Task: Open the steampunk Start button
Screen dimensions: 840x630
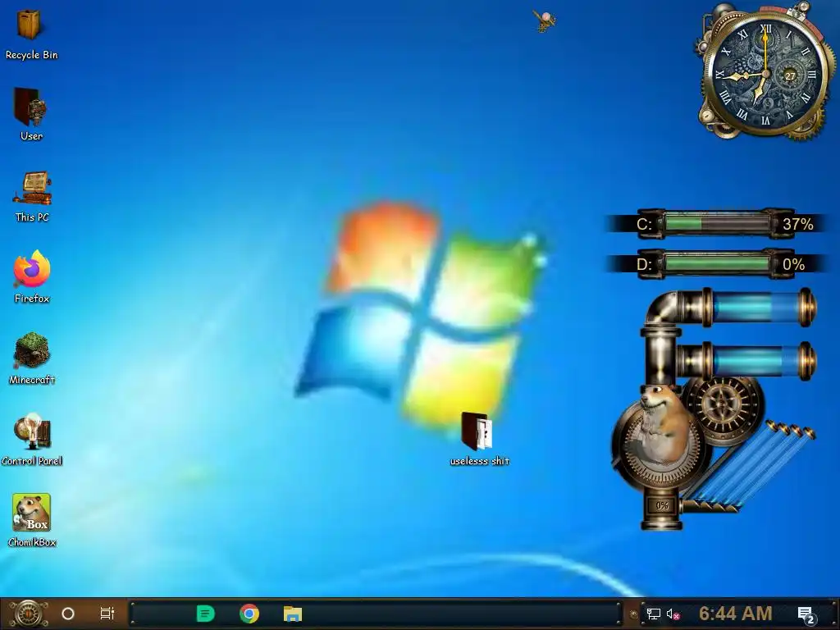Action: coord(29,614)
